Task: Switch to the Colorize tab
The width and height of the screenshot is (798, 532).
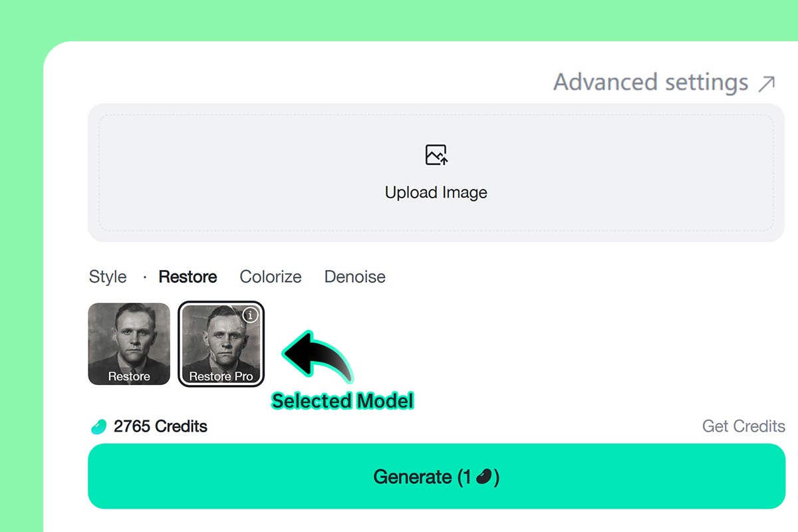Action: point(271,277)
